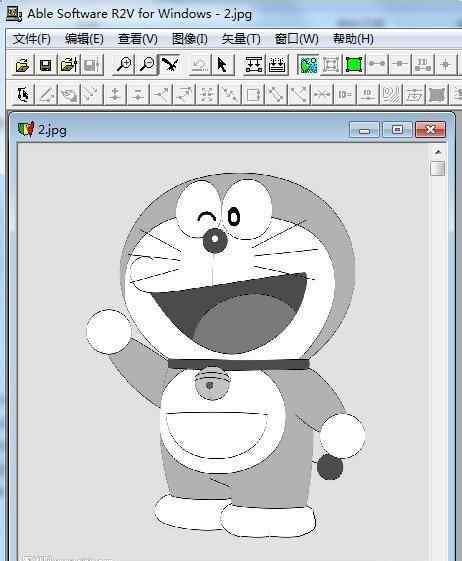Click the undo arrow icon
The width and height of the screenshot is (462, 561).
pyautogui.click(x=199, y=65)
